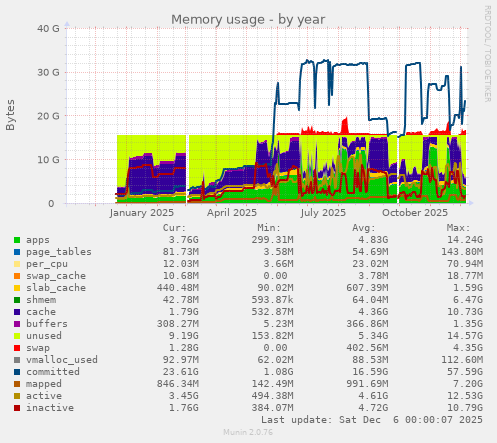Screen dimensions: 497x443
Task: Click the 'Cur:' column header
Action: 174,228
